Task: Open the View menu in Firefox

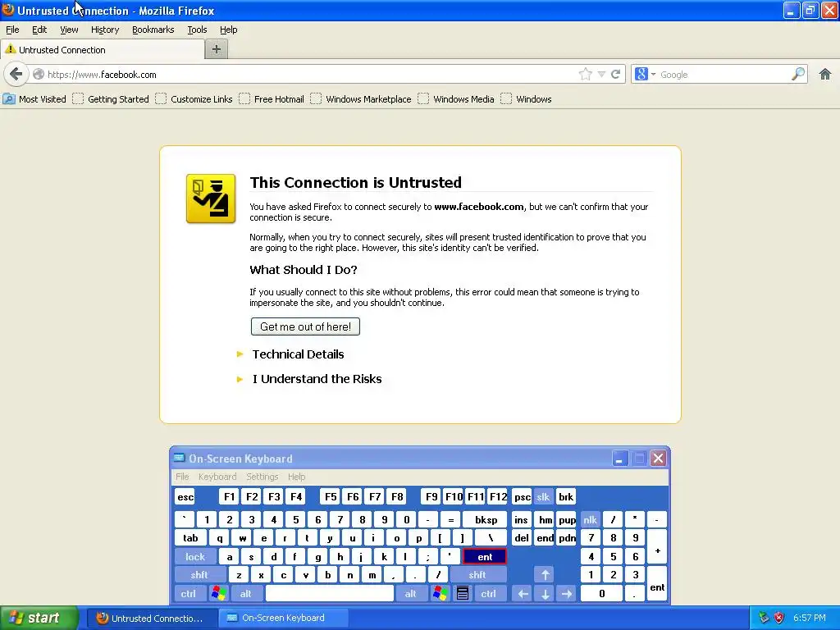Action: tap(69, 30)
